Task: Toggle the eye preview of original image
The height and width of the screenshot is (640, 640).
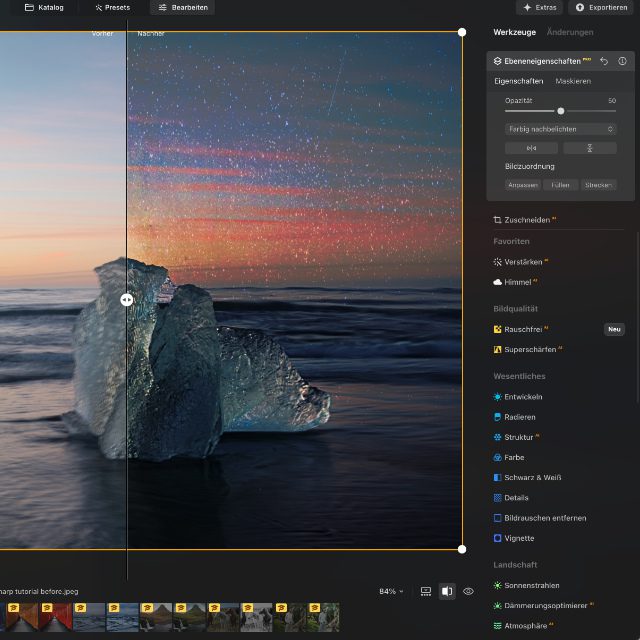Action: tap(468, 591)
